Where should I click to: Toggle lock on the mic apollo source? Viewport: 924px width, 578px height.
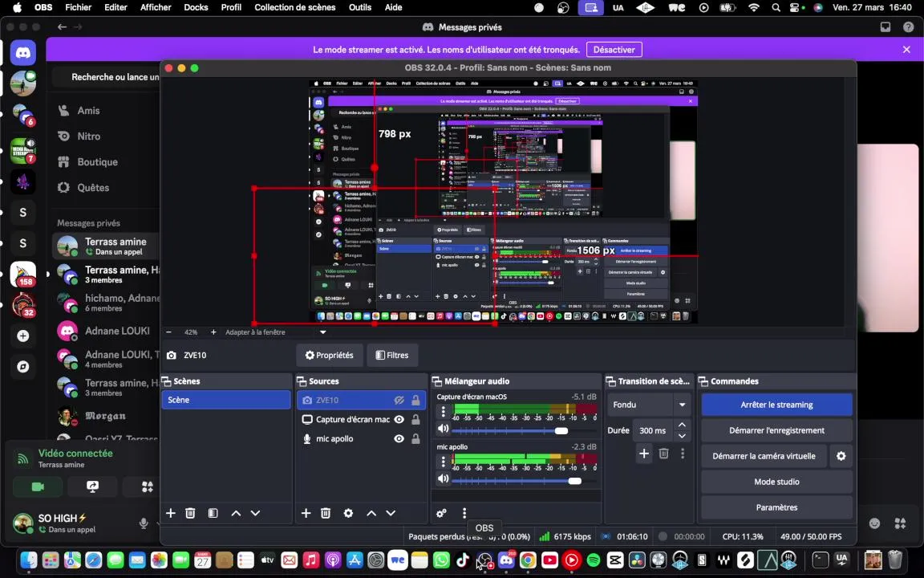click(x=415, y=439)
